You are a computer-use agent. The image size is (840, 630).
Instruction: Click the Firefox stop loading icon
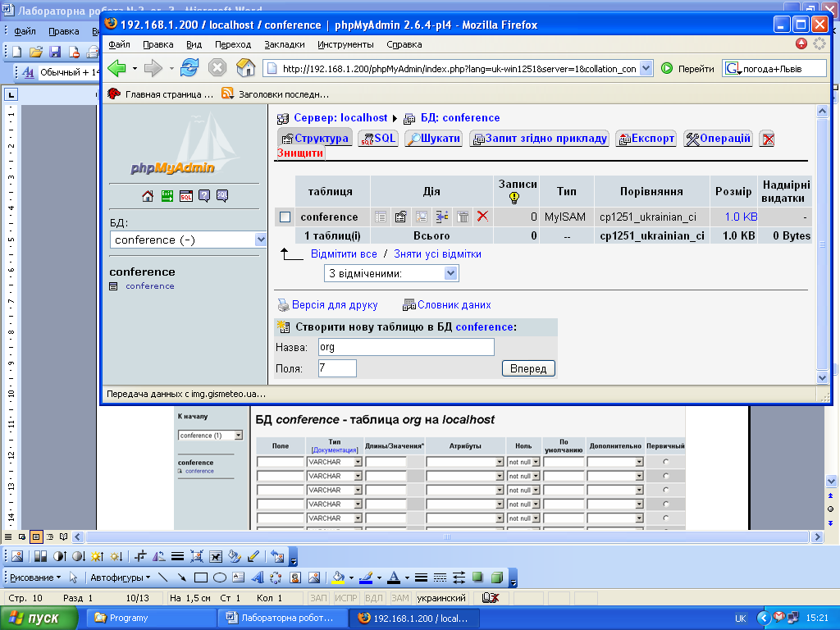pyautogui.click(x=217, y=68)
